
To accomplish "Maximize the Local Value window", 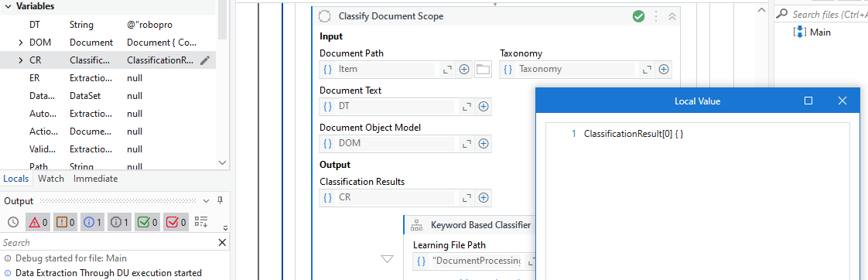I will [808, 101].
